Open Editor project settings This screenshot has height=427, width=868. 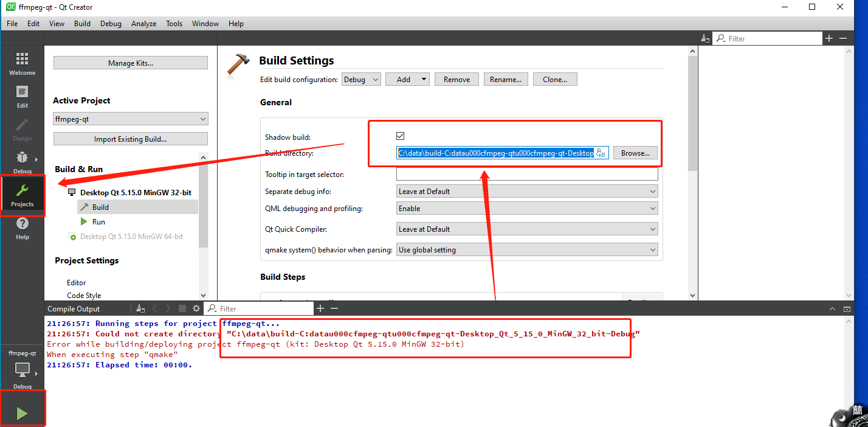point(77,283)
